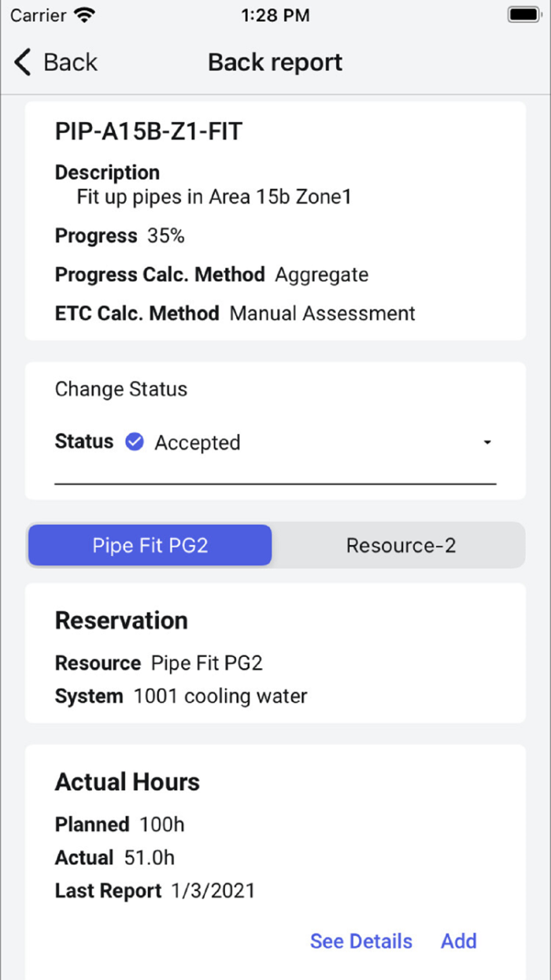The image size is (551, 980).
Task: Switch to the Pipe Fit PG2 tab
Action: (150, 545)
